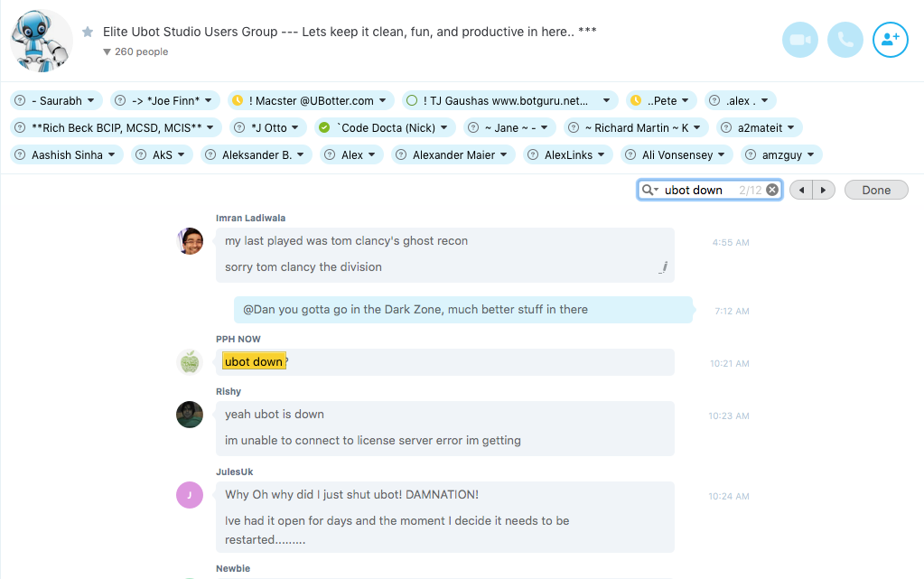This screenshot has width=924, height=579.
Task: Add people to the conversation
Action: [890, 40]
